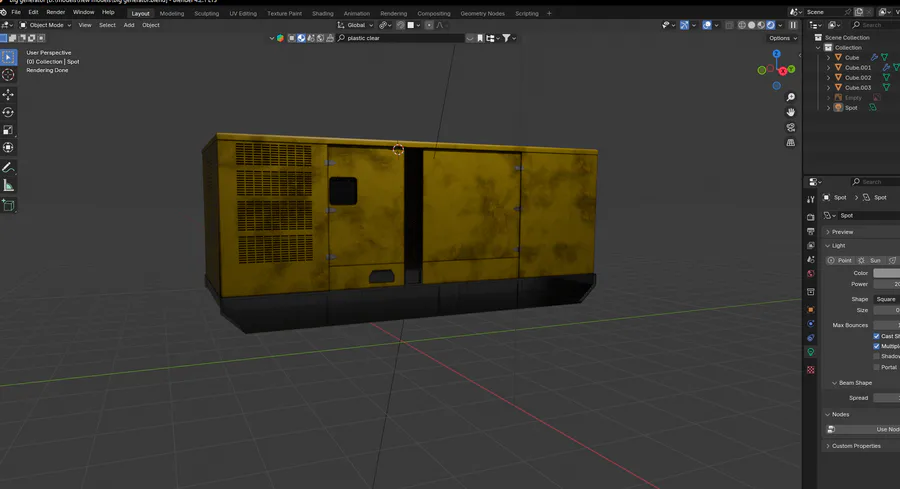Open the Render menu
The width and height of the screenshot is (900, 489).
[x=56, y=12]
